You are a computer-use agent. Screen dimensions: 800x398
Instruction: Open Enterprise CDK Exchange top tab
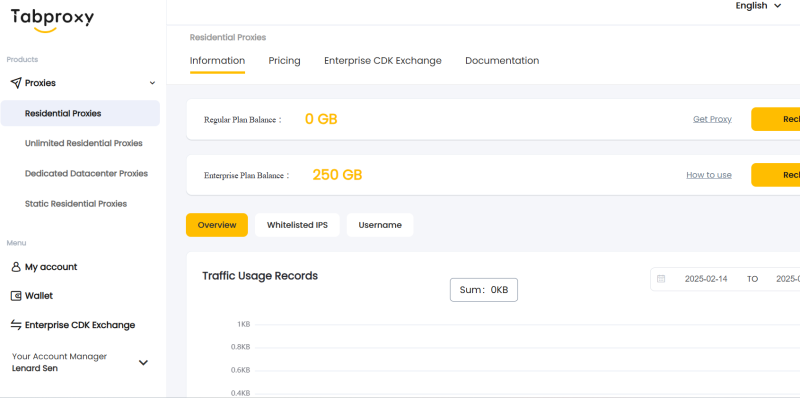tap(383, 61)
